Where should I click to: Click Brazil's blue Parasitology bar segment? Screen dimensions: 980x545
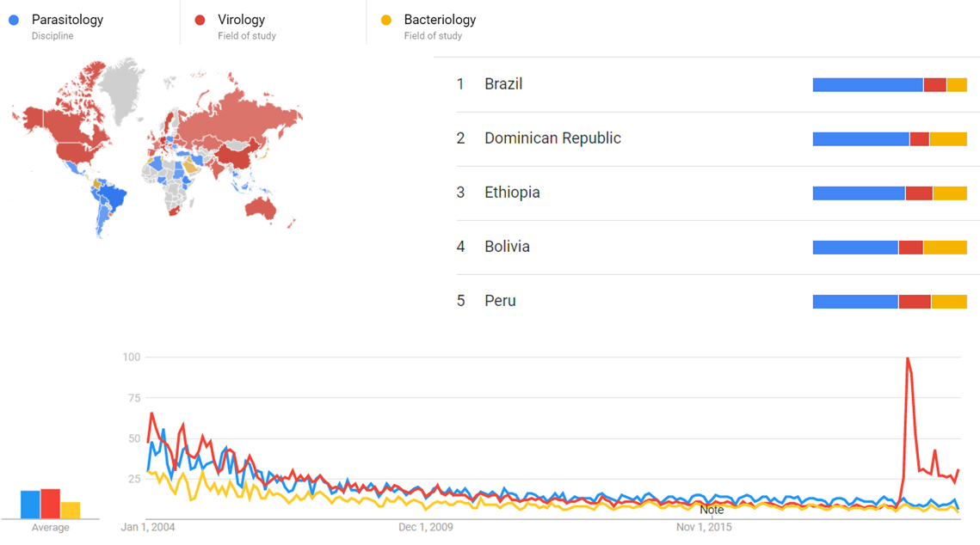point(867,84)
